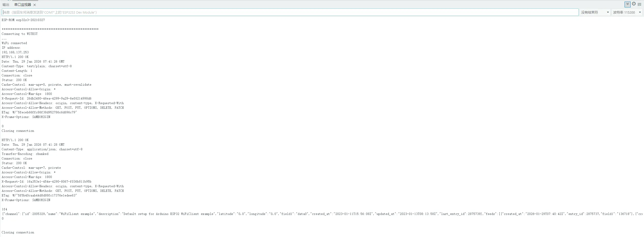
Task: Toggle the auto-scroll icon in serial monitor
Action: click(628, 4)
